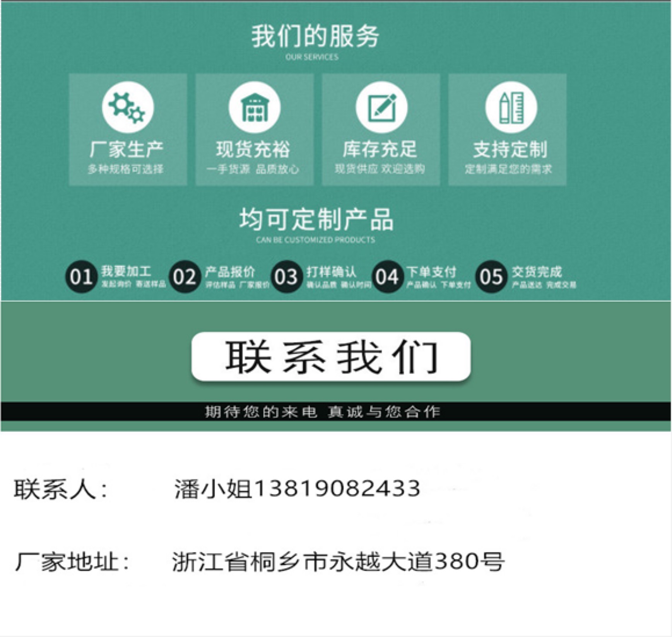Click the 我们的服务 heading
This screenshot has width=672, height=637.
315,36
